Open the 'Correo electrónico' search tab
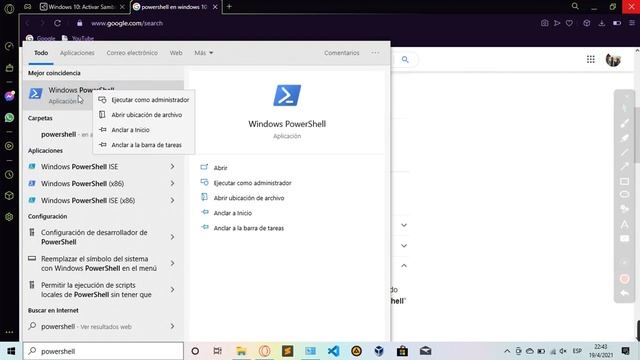640x360 pixels. click(132, 53)
